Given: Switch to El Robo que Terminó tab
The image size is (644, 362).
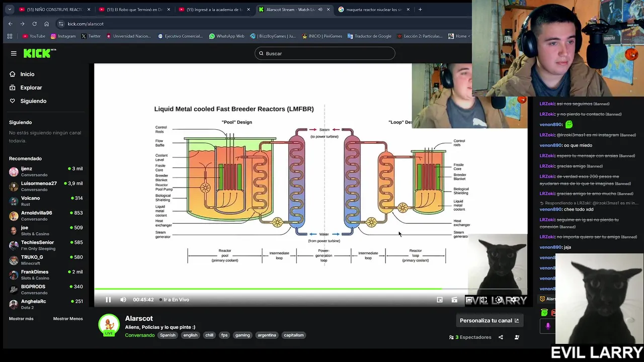Looking at the screenshot, I should pos(134,9).
